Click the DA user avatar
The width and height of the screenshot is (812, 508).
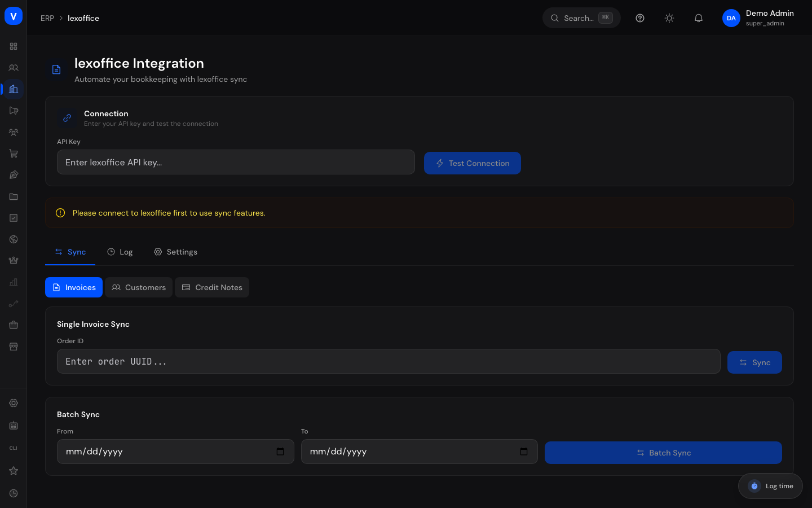731,18
